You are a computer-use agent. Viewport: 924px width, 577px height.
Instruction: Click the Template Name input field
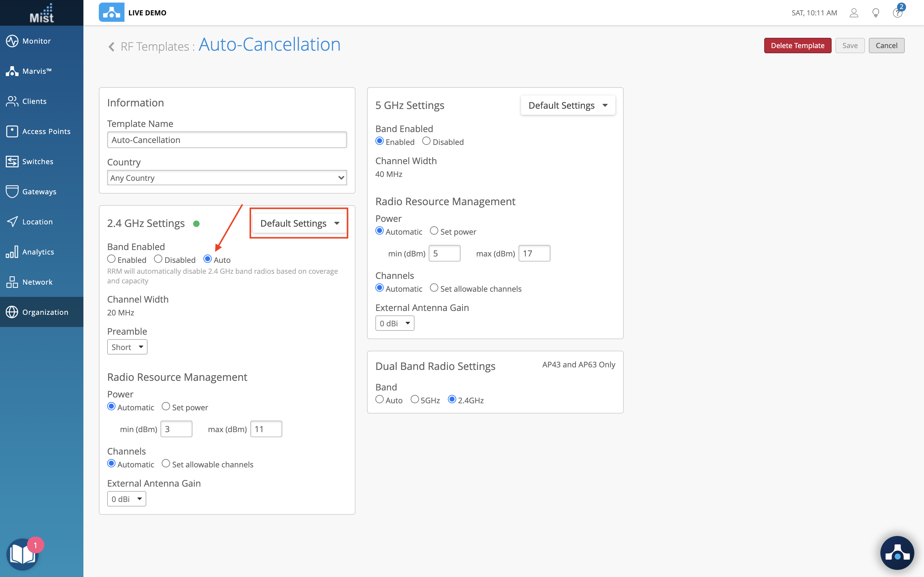(227, 140)
